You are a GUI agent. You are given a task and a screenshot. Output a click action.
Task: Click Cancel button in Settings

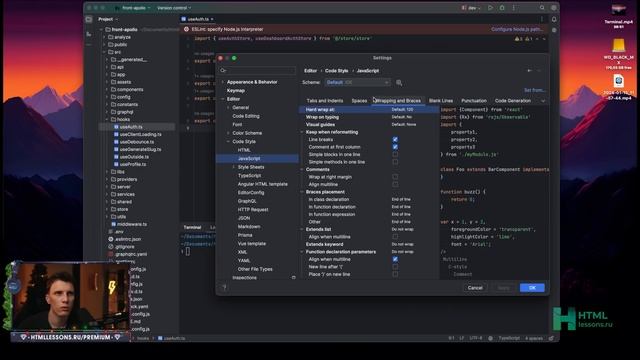click(475, 288)
